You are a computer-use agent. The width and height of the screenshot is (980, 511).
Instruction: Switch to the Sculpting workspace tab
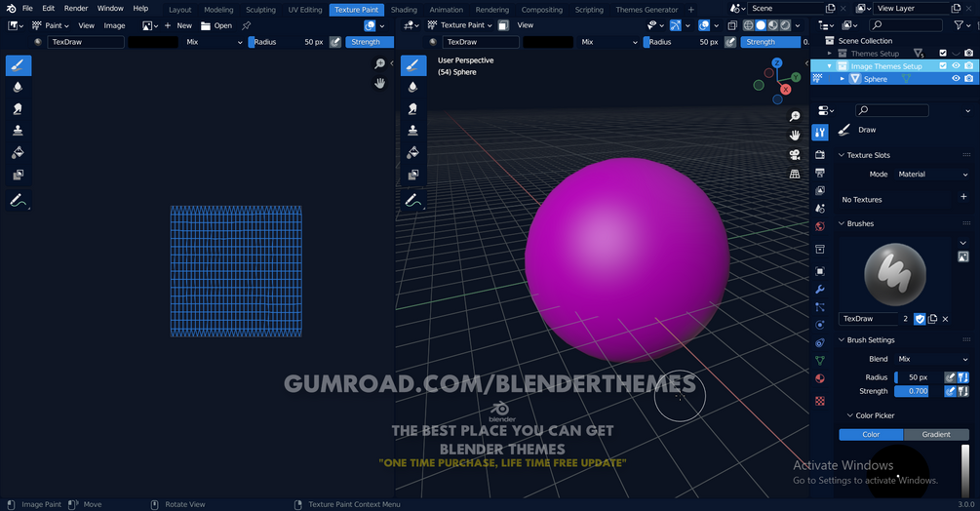[x=260, y=10]
